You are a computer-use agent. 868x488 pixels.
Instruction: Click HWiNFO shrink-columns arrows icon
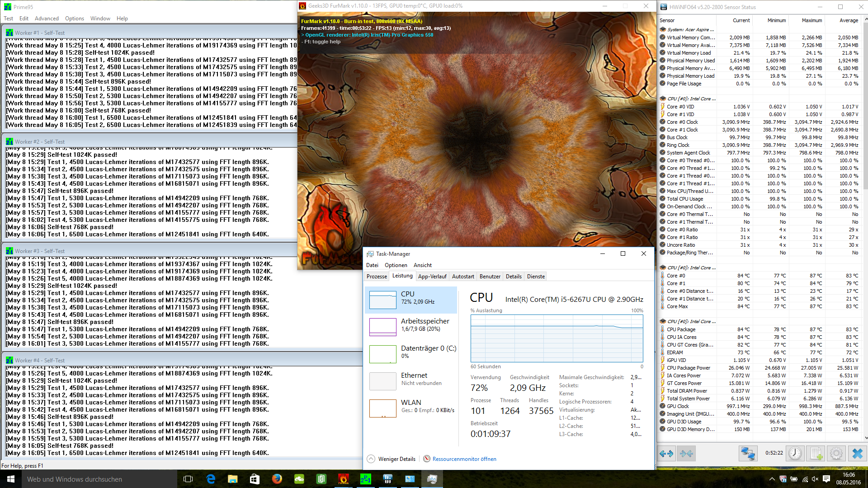pyautogui.click(x=686, y=453)
